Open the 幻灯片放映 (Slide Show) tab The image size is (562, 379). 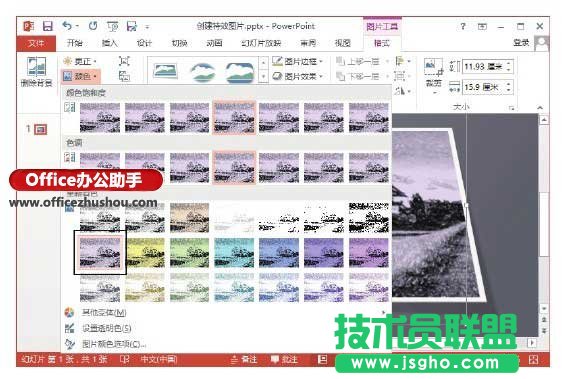click(261, 43)
